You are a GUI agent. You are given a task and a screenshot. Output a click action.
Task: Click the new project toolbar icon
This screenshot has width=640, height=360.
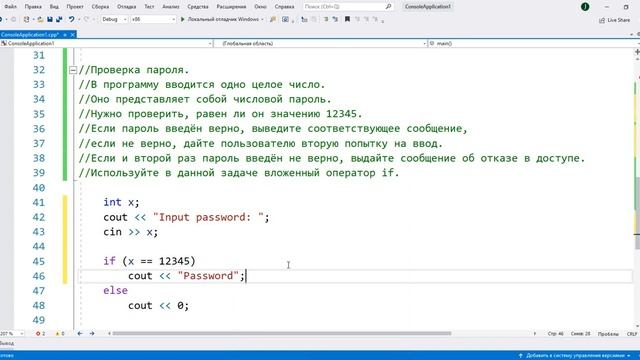tap(27, 19)
